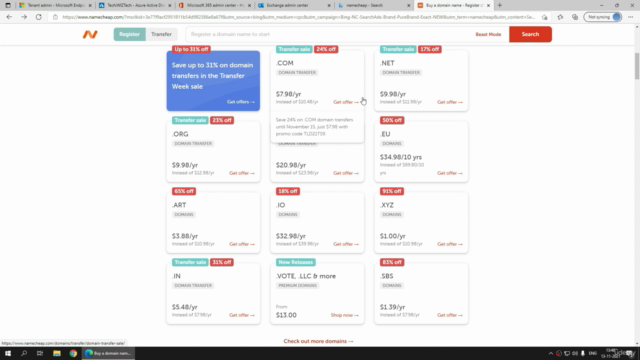Reload the page with the refresh icon
640x360 pixels.
tap(38, 17)
